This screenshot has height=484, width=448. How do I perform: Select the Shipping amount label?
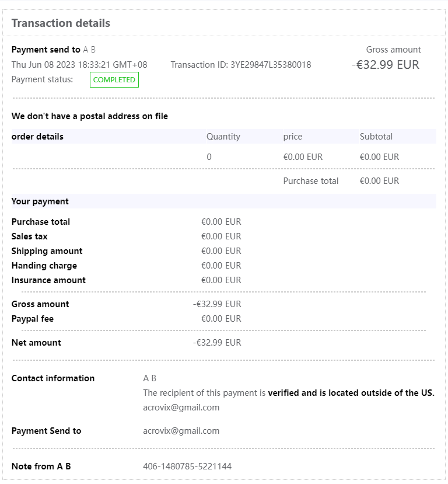click(47, 251)
